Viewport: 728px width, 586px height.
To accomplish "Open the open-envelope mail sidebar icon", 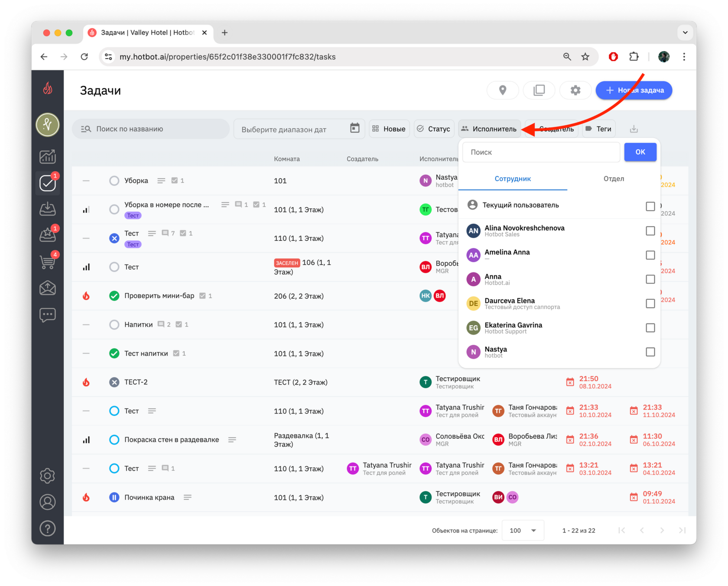I will pos(48,288).
